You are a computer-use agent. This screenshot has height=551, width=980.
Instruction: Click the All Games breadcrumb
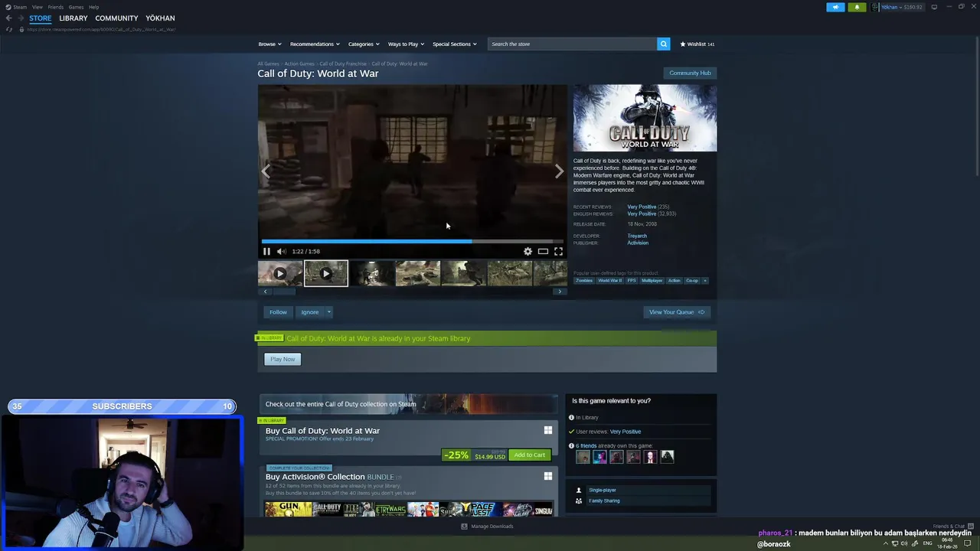pyautogui.click(x=268, y=64)
